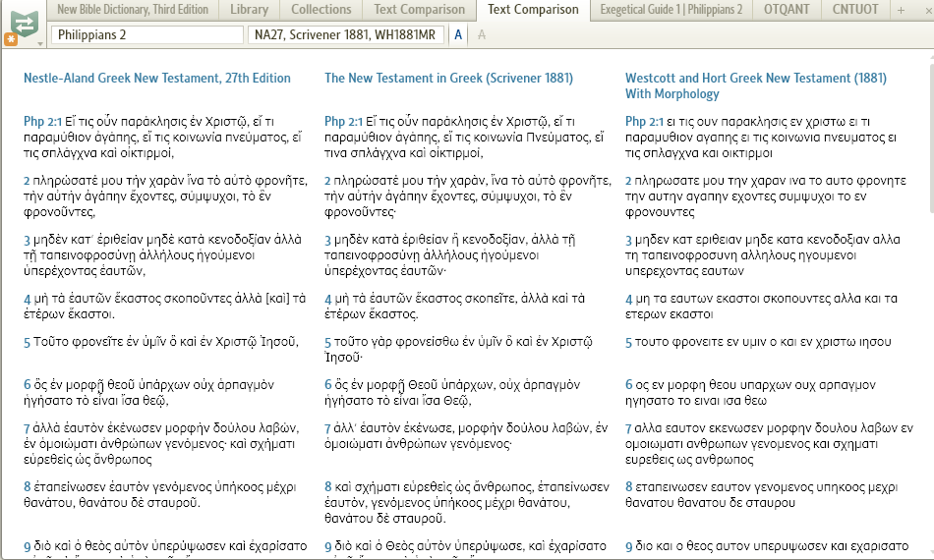The width and height of the screenshot is (934, 560).
Task: Click verse 6 number in Nestle-Aland column
Action: coord(27,385)
